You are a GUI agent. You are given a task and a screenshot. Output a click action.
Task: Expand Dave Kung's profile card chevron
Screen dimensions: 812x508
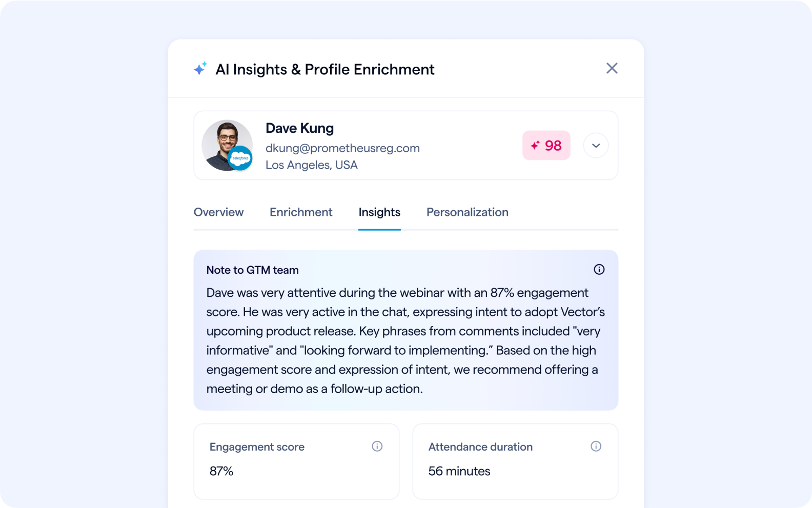click(596, 146)
